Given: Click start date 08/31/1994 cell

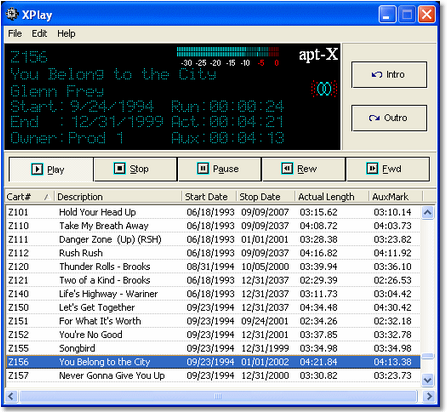Looking at the screenshot, I should click(210, 267).
